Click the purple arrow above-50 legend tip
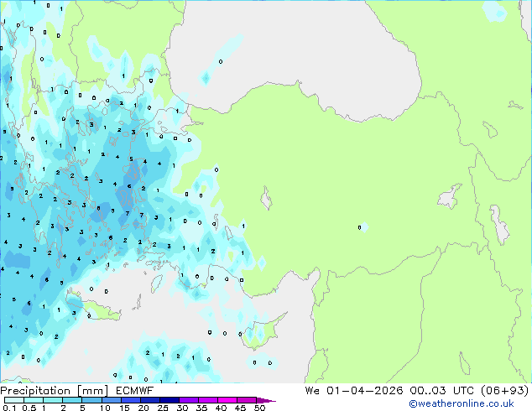532x411 pixels. 266,400
